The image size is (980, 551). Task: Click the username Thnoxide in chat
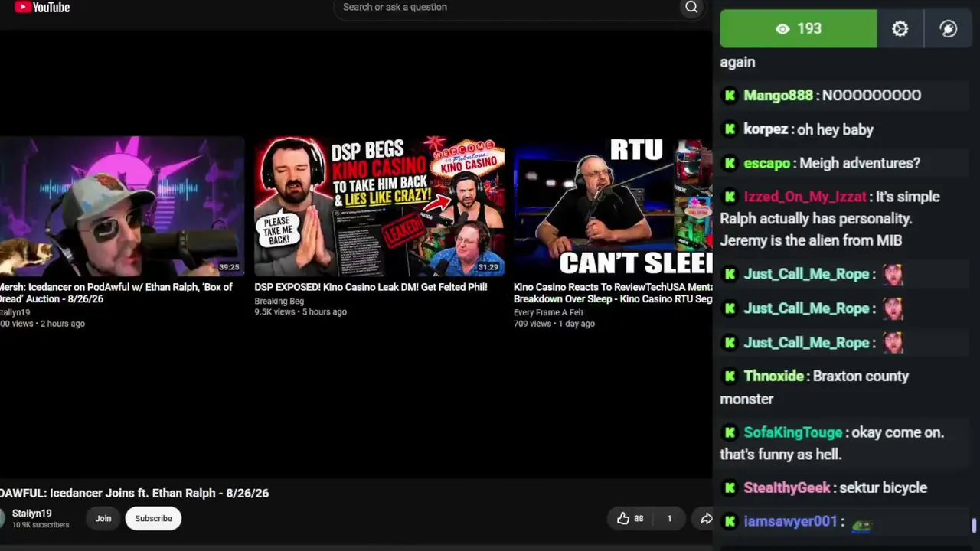[x=773, y=376]
